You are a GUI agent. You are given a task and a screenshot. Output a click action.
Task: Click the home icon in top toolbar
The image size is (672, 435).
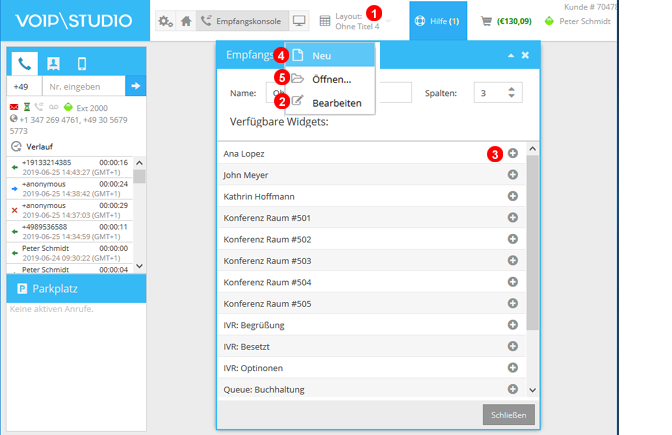click(186, 21)
